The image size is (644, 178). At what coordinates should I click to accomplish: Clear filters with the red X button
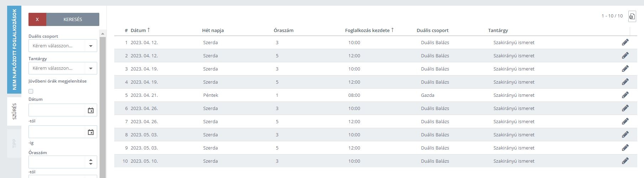37,20
